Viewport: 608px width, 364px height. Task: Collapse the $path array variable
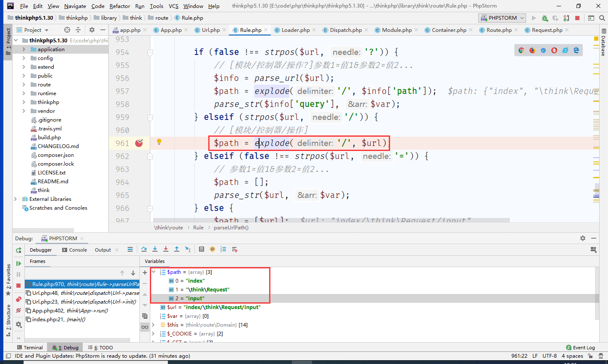coord(154,272)
